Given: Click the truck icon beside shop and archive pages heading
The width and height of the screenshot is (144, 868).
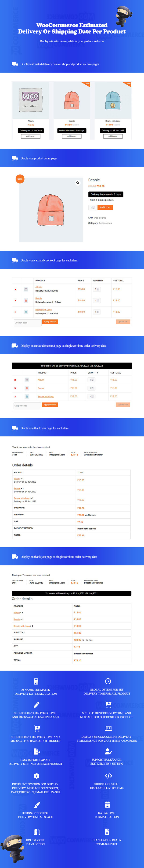Looking at the screenshot, I should click(x=15, y=64).
